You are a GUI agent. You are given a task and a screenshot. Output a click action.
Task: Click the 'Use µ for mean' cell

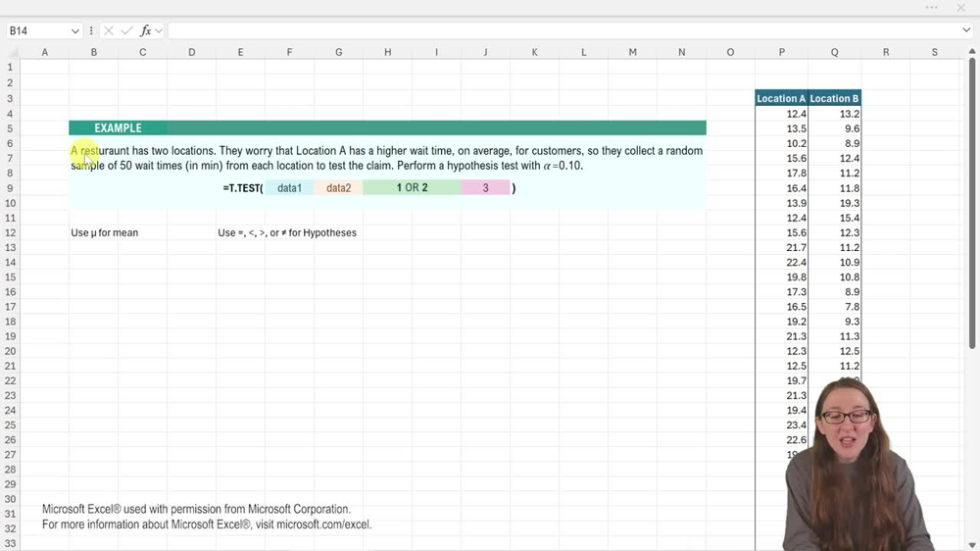tap(105, 232)
